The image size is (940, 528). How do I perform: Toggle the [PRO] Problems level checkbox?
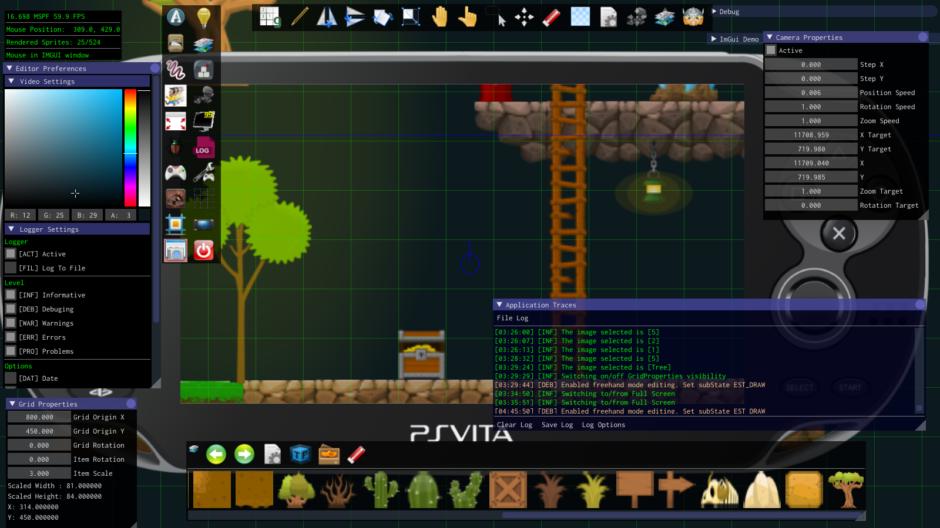tap(11, 351)
